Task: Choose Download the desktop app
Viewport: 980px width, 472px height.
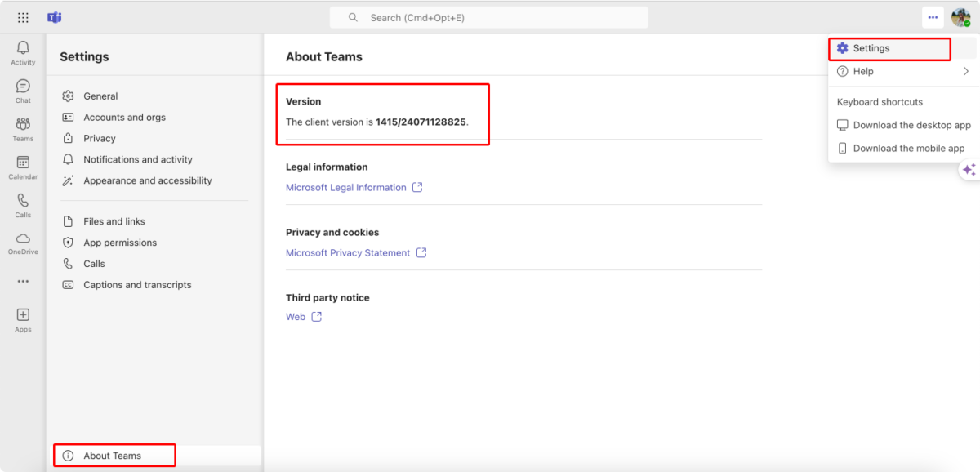Action: point(903,125)
